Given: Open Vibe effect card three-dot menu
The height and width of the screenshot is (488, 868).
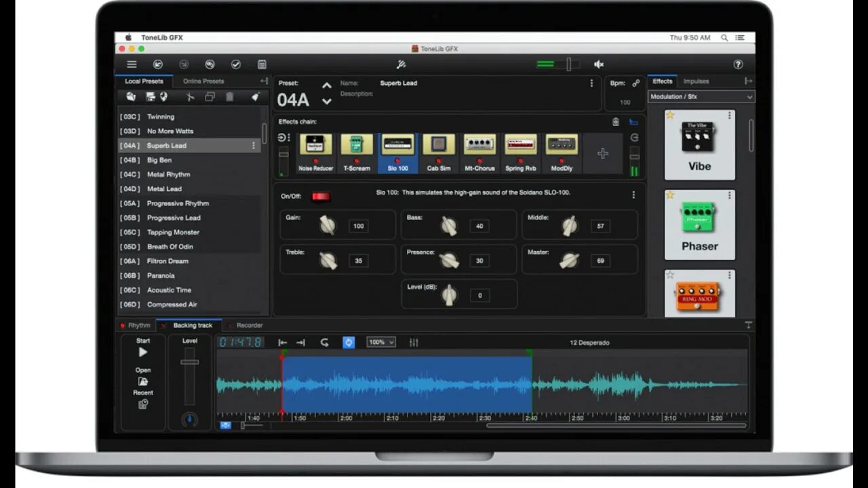Looking at the screenshot, I should tap(729, 115).
